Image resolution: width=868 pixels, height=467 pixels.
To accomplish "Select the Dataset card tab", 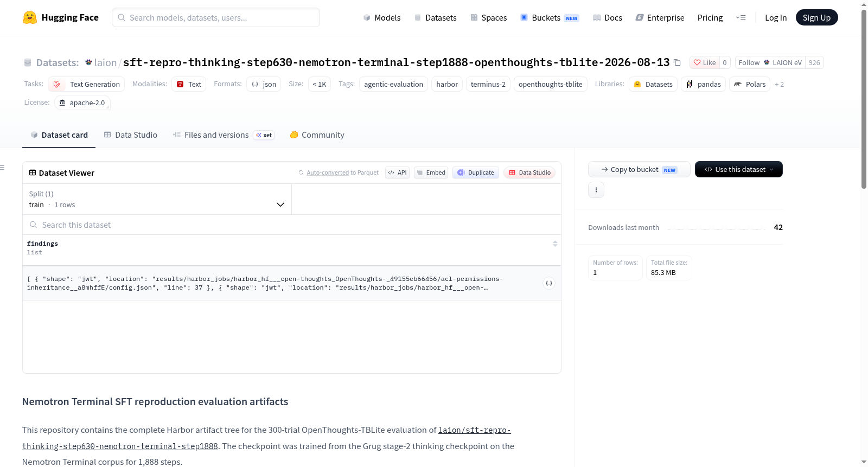I will [x=59, y=135].
